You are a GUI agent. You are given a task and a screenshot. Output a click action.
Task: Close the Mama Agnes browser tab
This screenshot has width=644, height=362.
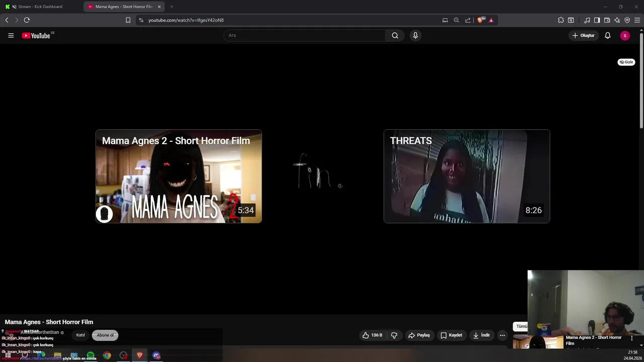tap(159, 7)
